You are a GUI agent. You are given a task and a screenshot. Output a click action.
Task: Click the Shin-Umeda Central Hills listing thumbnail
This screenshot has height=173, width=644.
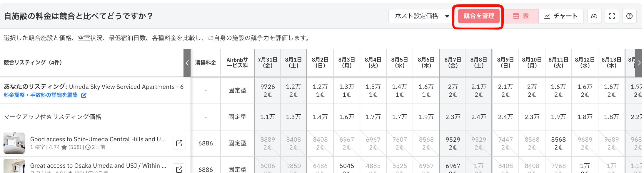14,143
